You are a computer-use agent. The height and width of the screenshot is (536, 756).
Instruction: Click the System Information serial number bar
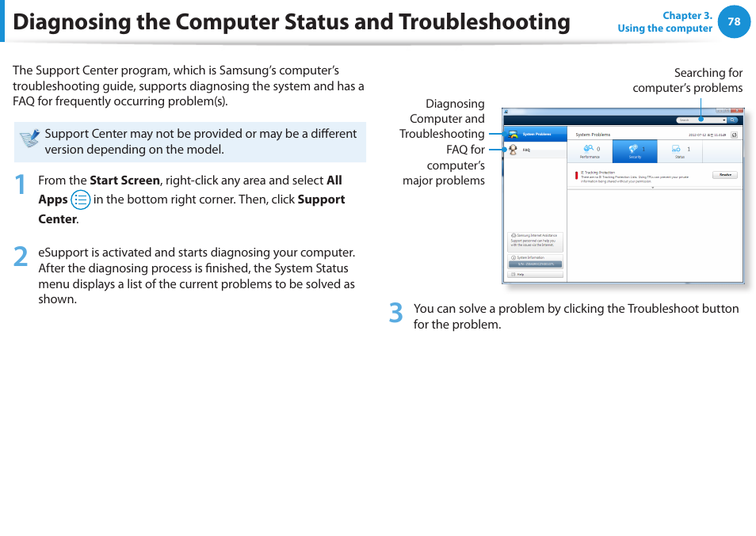[535, 264]
